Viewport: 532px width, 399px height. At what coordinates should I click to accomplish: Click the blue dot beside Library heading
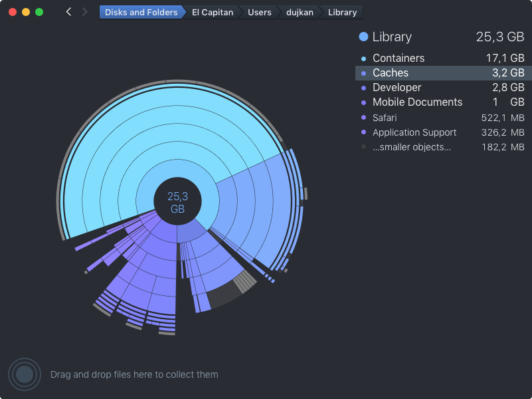click(x=363, y=37)
